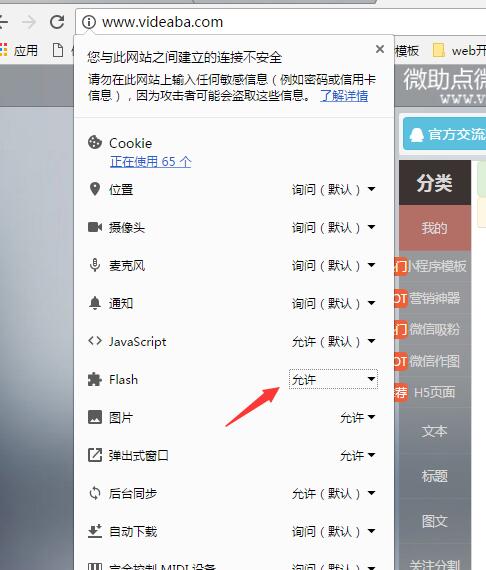486x570 pixels.
Task: Open the 了解详情 learn more link
Action: (344, 96)
